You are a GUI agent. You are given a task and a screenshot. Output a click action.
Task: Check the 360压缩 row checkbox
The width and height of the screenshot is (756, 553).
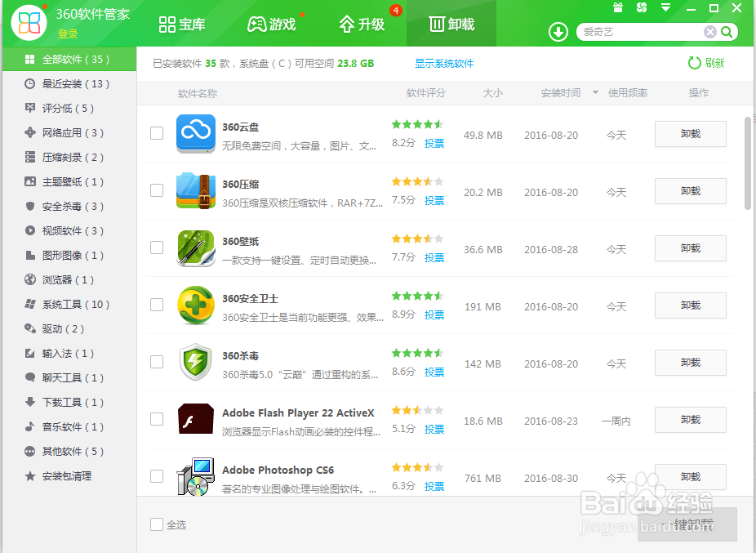click(157, 190)
